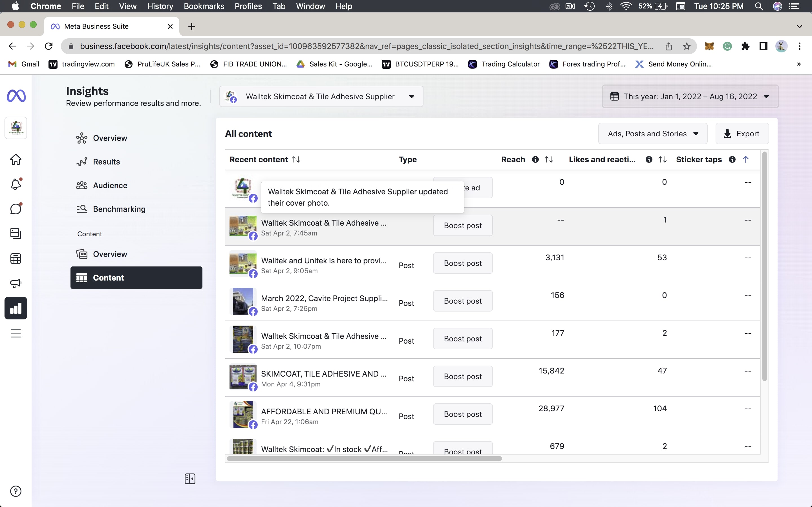Click the Planner grid icon in sidebar

(16, 259)
